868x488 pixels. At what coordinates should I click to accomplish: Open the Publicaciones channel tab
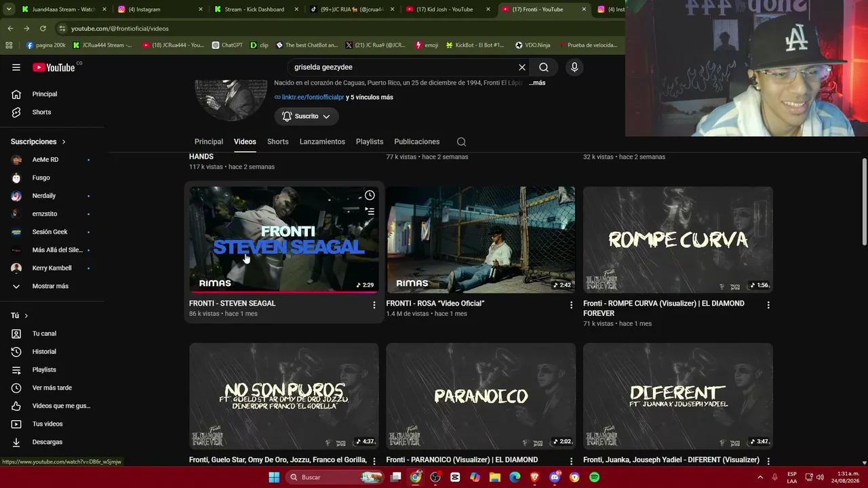coord(417,142)
